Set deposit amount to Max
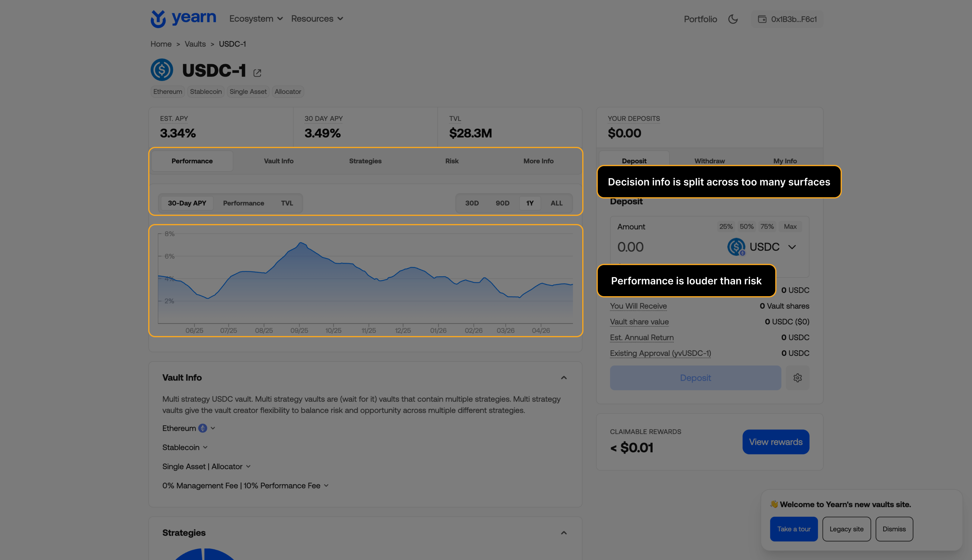The image size is (972, 560). coord(790,226)
